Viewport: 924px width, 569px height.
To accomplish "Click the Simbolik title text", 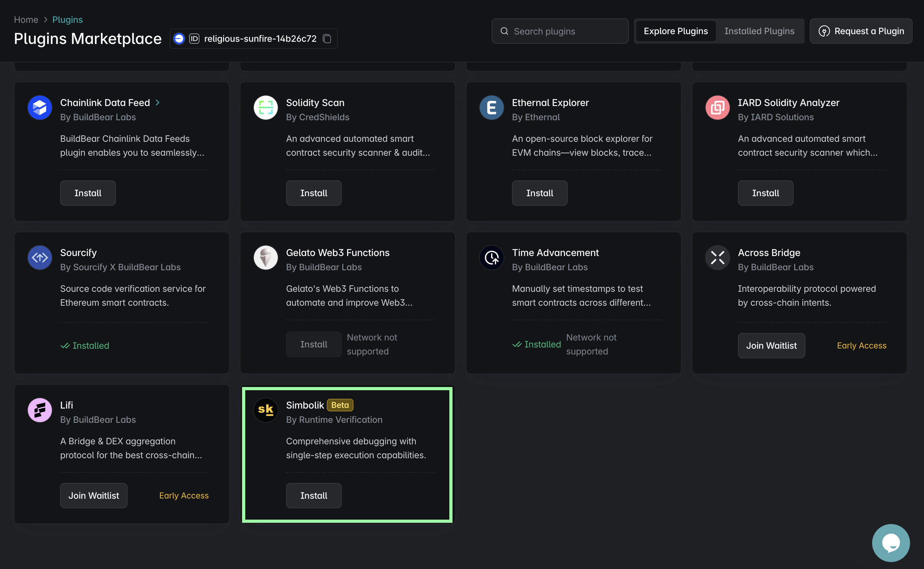I will pos(305,405).
